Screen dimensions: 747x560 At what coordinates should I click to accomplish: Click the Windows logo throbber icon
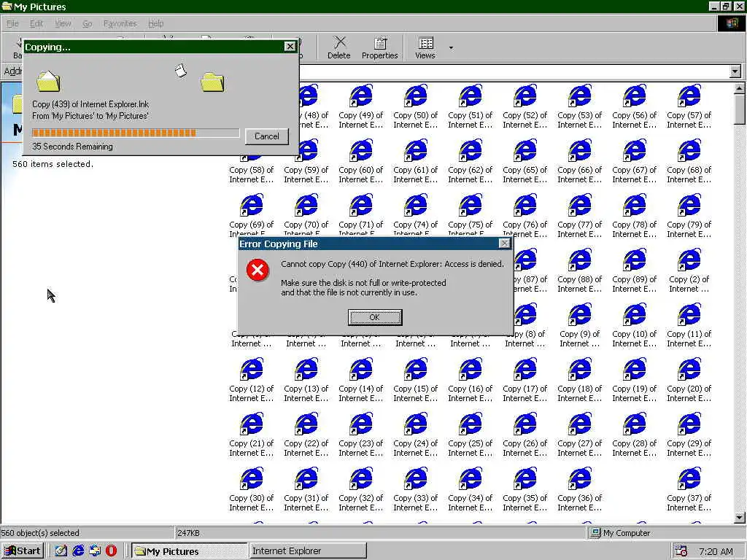[x=731, y=23]
